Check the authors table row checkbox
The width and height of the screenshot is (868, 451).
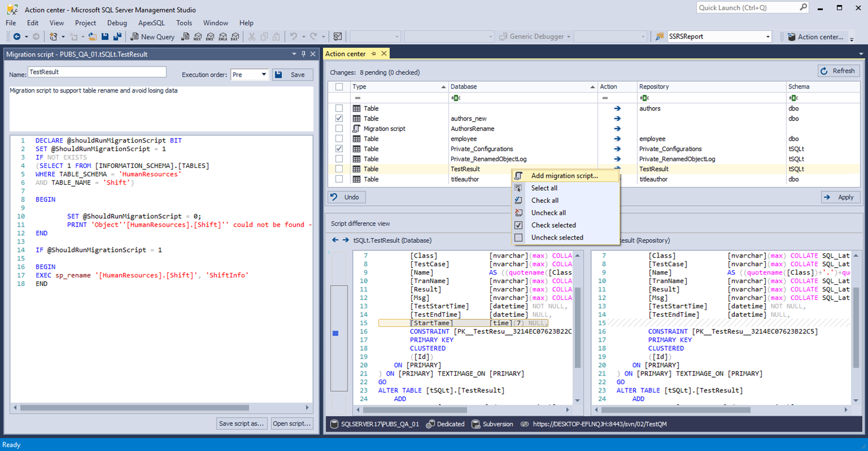coord(339,108)
